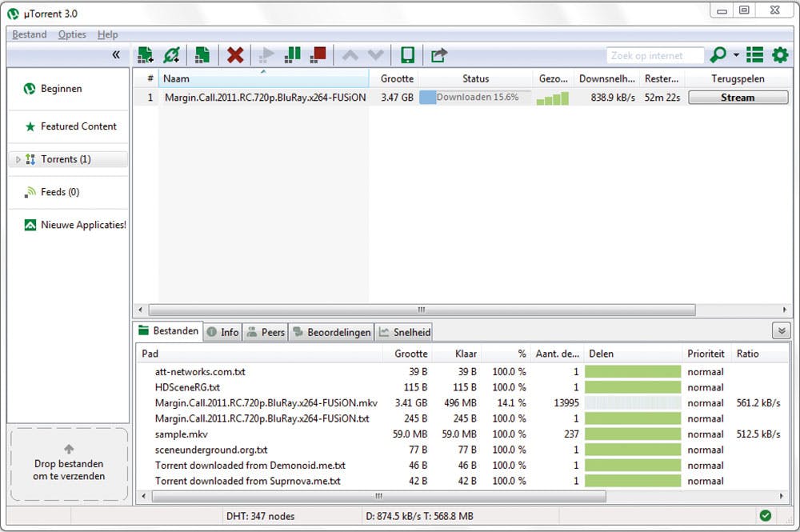Sort torrents by Naam column header

tap(263, 78)
